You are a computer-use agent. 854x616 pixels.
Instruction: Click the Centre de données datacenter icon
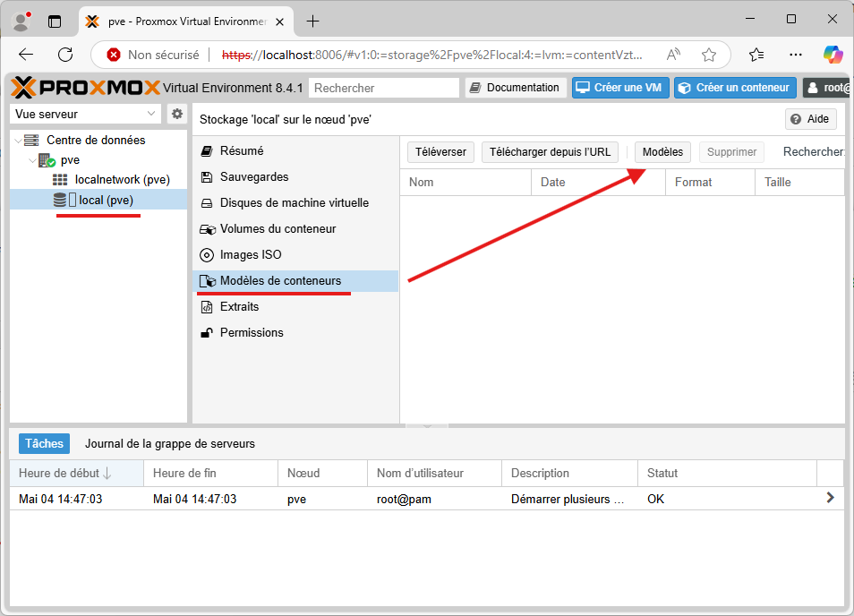[x=31, y=140]
